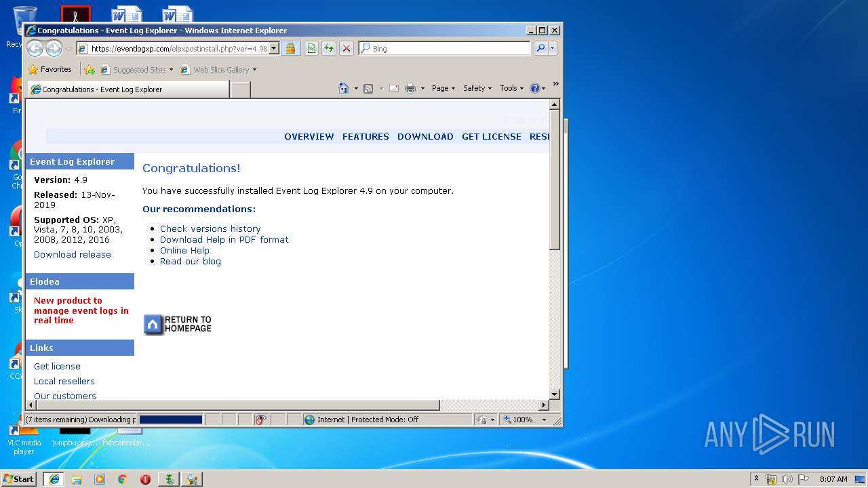Click the vertical scrollbar up arrow
868x488 pixels.
(x=554, y=104)
